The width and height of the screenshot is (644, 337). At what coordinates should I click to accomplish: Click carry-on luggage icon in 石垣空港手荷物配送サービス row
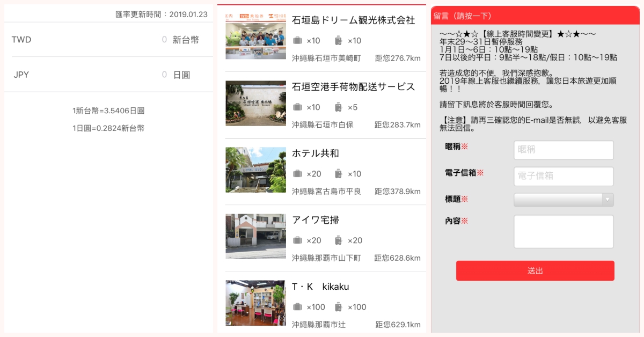tap(338, 107)
